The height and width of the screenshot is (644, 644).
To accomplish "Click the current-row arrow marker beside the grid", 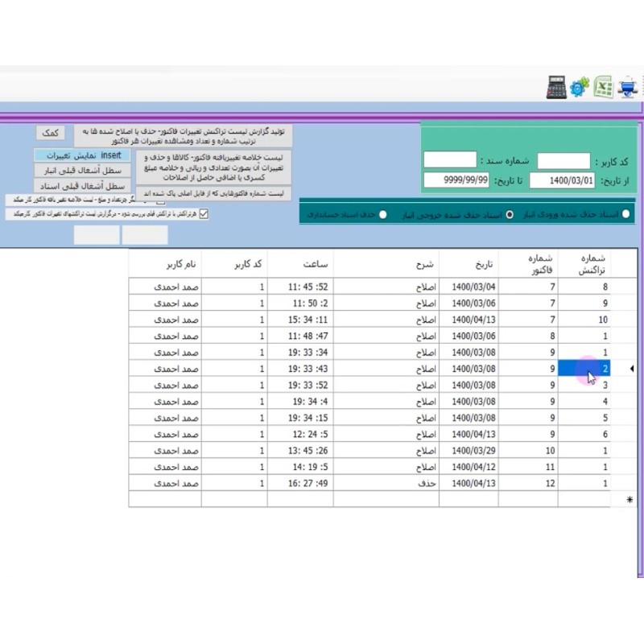I will (x=631, y=369).
